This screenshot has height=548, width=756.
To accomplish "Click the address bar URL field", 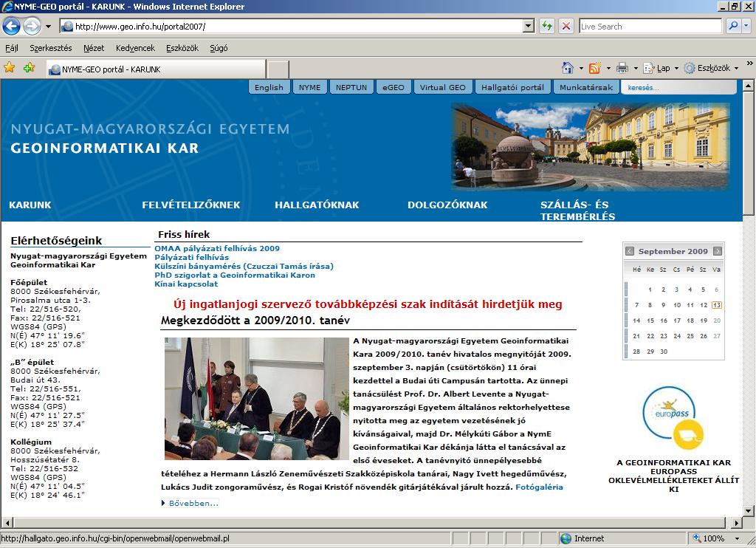I will pos(291,27).
